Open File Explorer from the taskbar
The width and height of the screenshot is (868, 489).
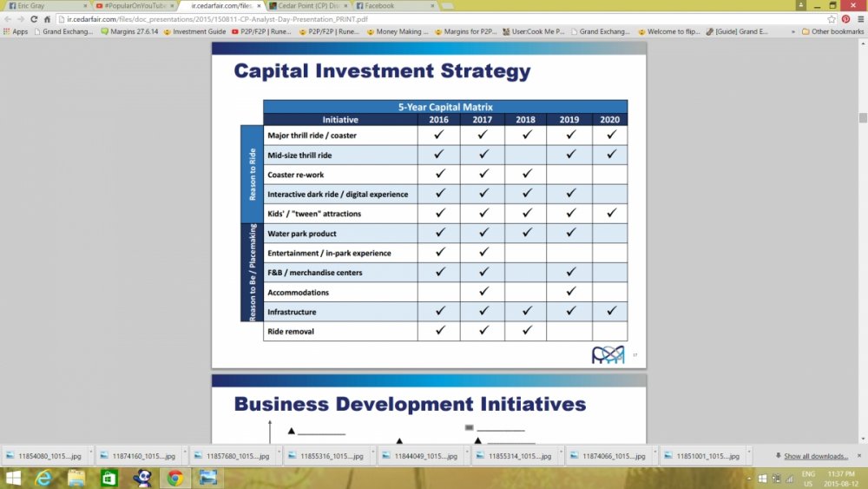pyautogui.click(x=76, y=477)
